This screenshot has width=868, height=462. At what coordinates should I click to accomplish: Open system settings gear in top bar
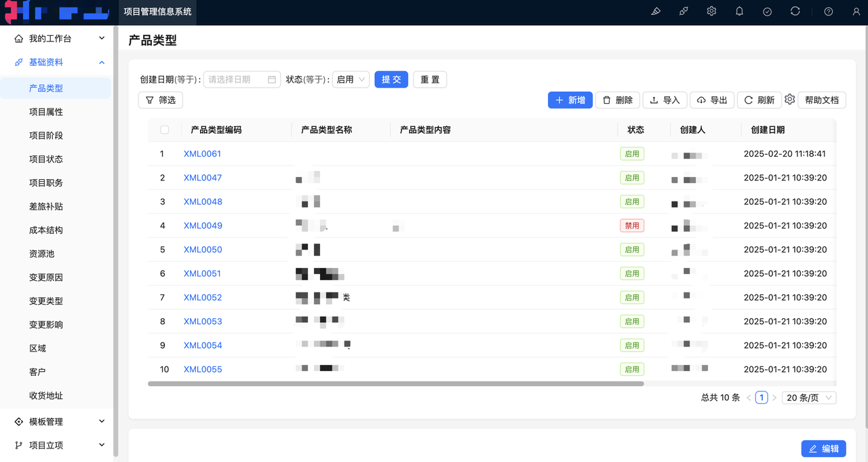click(711, 12)
